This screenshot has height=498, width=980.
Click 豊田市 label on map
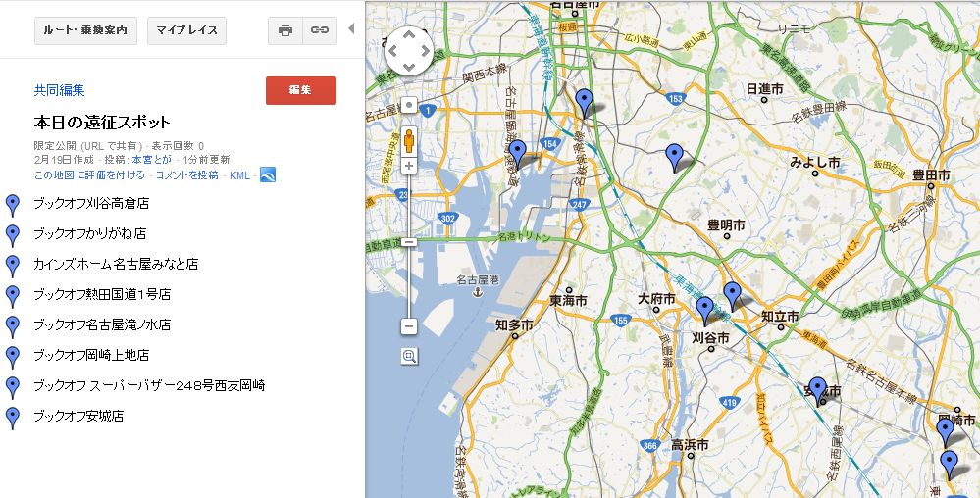point(931,174)
